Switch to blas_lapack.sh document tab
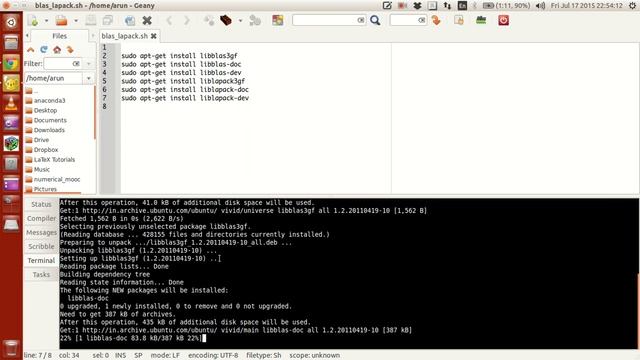The width and height of the screenshot is (640, 360). [x=124, y=36]
